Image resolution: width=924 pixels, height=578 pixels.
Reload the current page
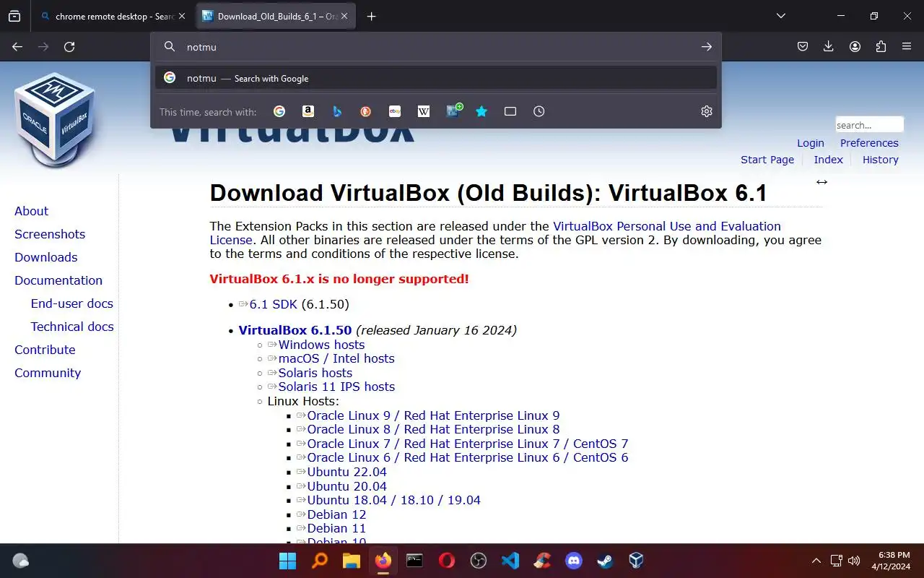(x=69, y=46)
